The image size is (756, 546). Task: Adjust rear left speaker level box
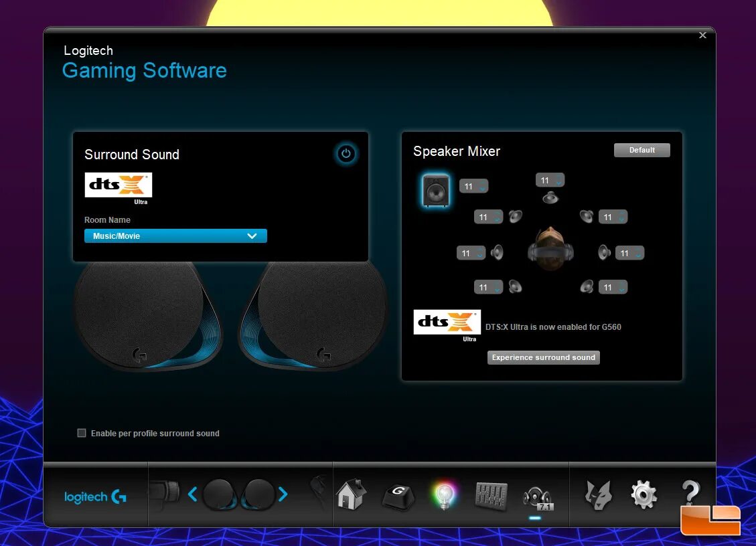(x=488, y=287)
